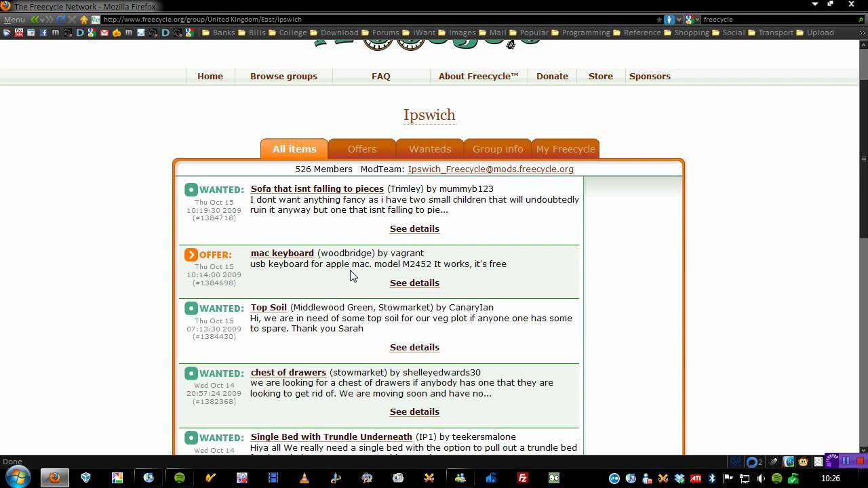The image size is (868, 488).
Task: Click the taskbar clock showing 10:26
Action: point(831,479)
